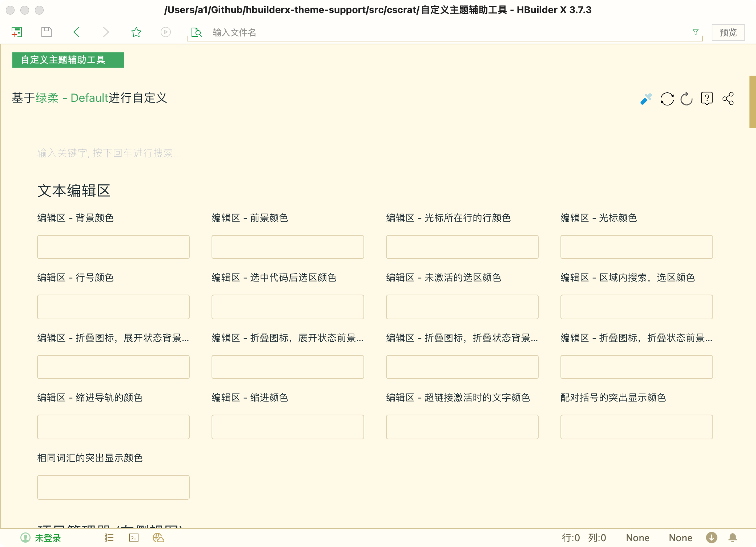
Task: Click the 未登录 login status
Action: pos(48,538)
